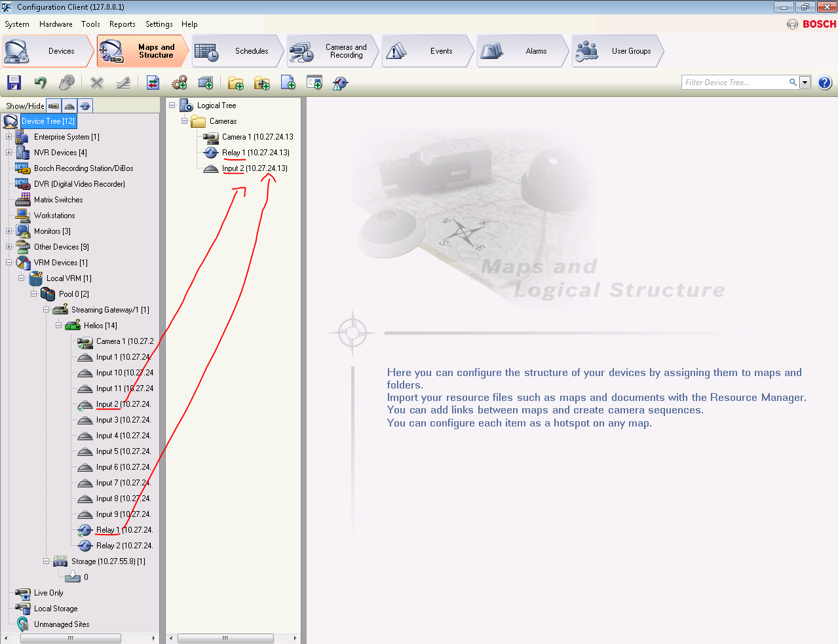Click the Add Folder toolbar icon
838x644 pixels.
(235, 83)
